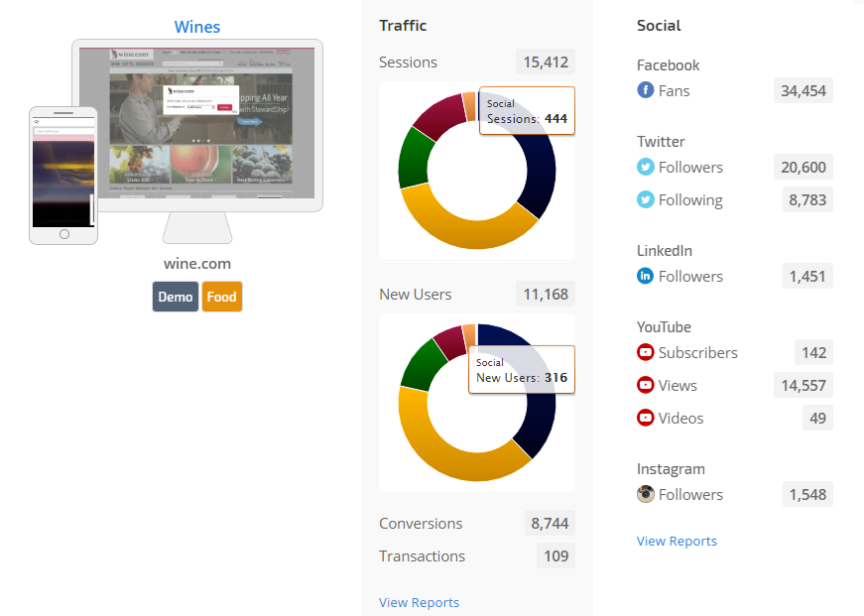Screen dimensions: 864x616
Task: Click the mobile phone preview thumbnail
Action: coord(63,172)
